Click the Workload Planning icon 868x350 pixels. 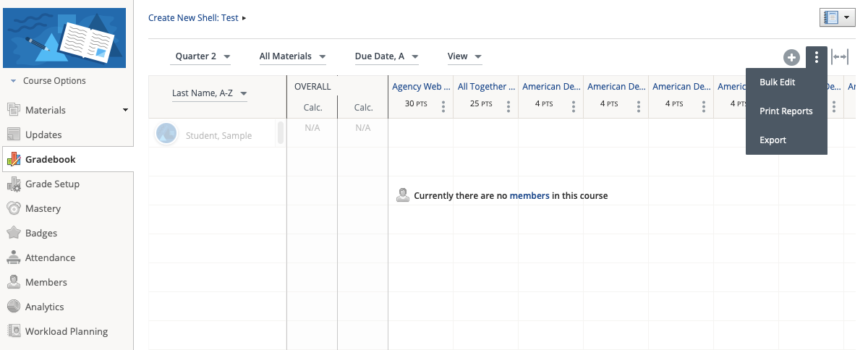(13, 331)
